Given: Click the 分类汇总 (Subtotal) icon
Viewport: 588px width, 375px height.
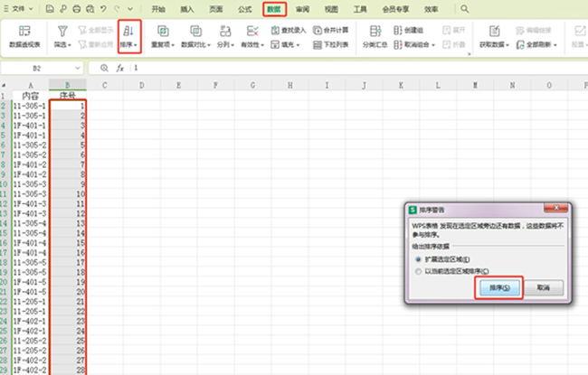Looking at the screenshot, I should pos(373,31).
